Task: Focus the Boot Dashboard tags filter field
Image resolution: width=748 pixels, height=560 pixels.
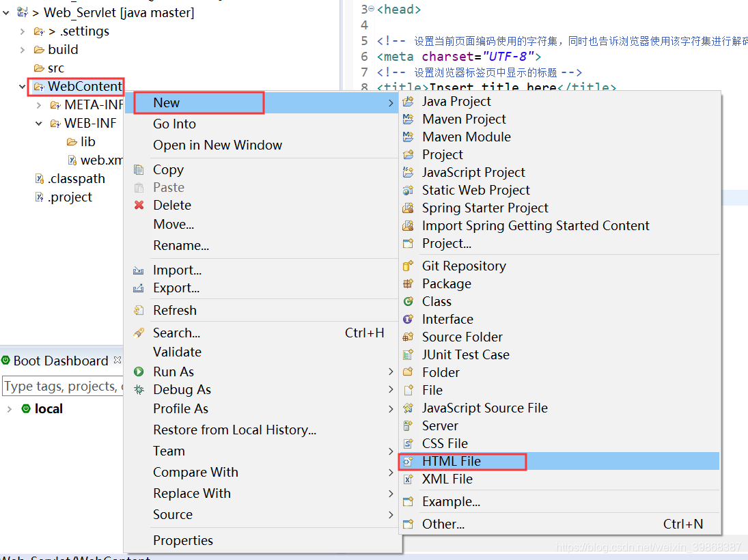Action: [63, 387]
